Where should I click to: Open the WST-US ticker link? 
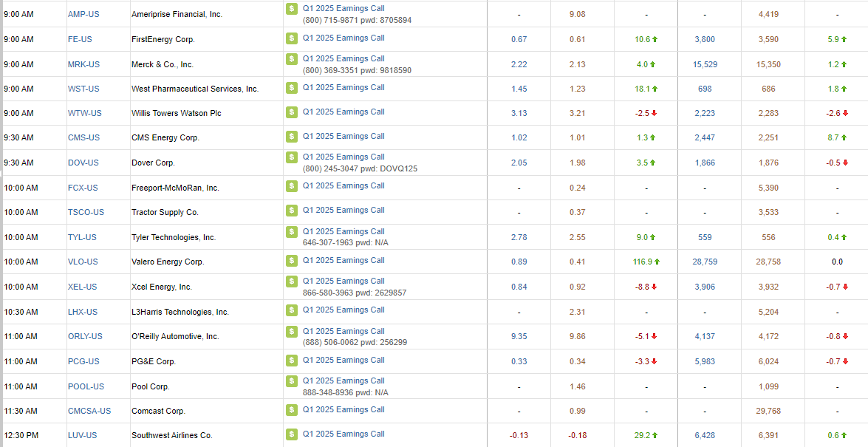coord(83,89)
